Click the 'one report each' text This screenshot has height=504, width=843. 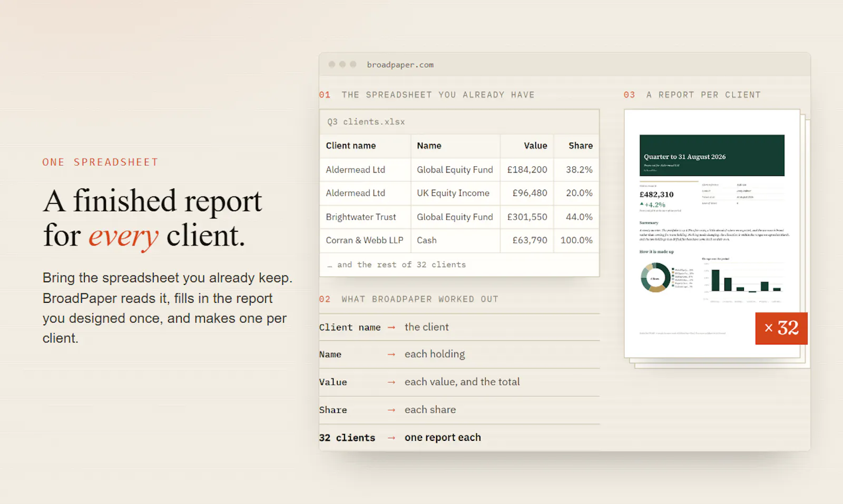tap(443, 438)
